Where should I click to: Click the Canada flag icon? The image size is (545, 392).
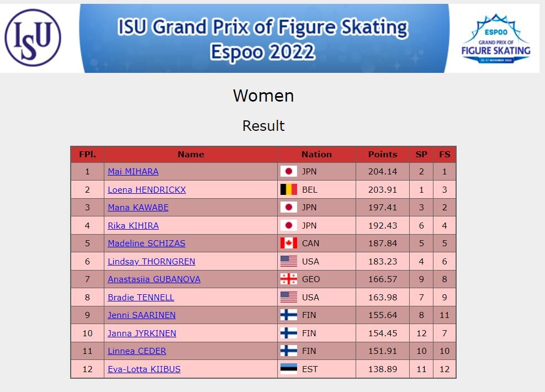click(x=288, y=243)
